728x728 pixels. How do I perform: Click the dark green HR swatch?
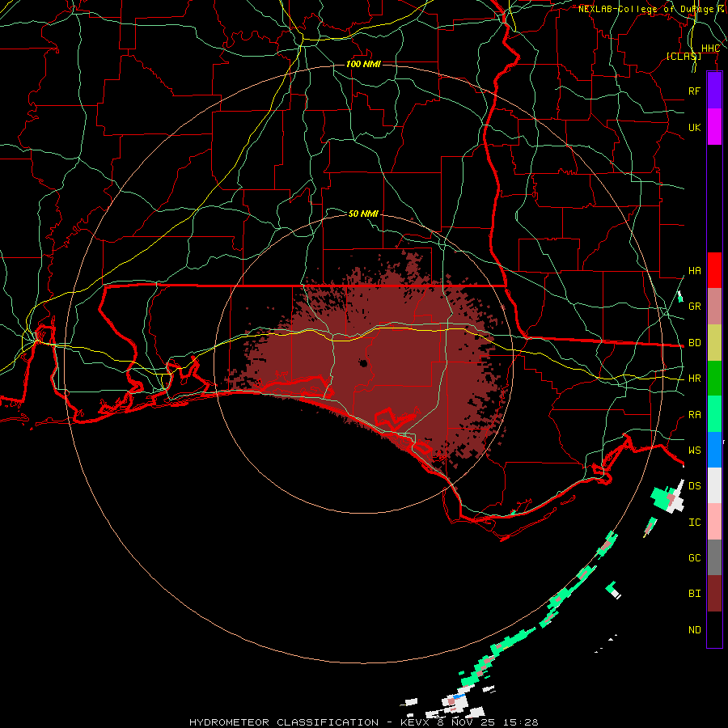714,379
